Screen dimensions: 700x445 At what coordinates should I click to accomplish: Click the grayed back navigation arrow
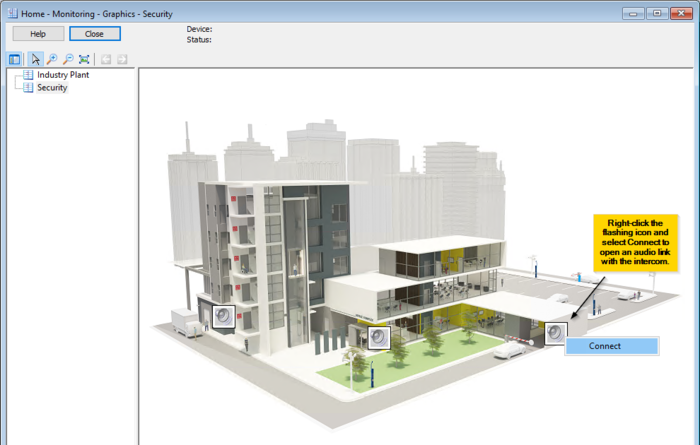pyautogui.click(x=106, y=59)
